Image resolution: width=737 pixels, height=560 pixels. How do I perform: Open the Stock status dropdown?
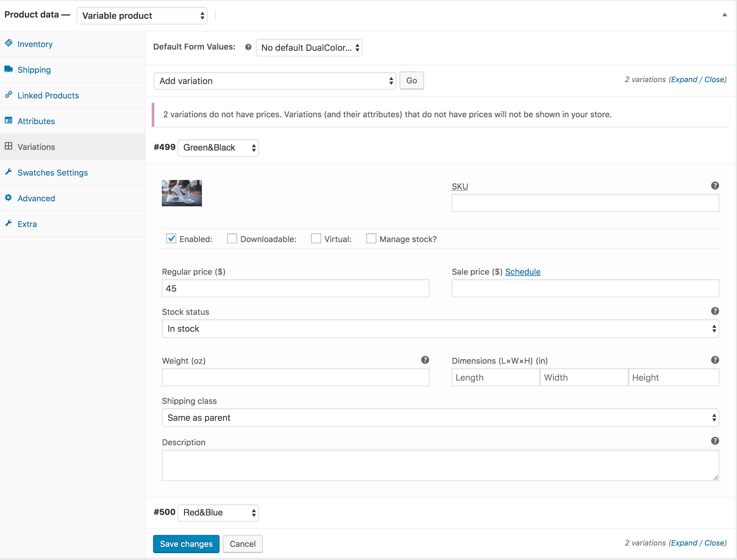point(440,329)
